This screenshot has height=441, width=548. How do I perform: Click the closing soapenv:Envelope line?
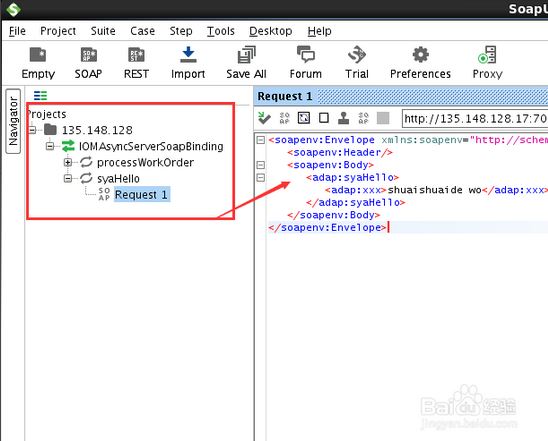point(327,227)
